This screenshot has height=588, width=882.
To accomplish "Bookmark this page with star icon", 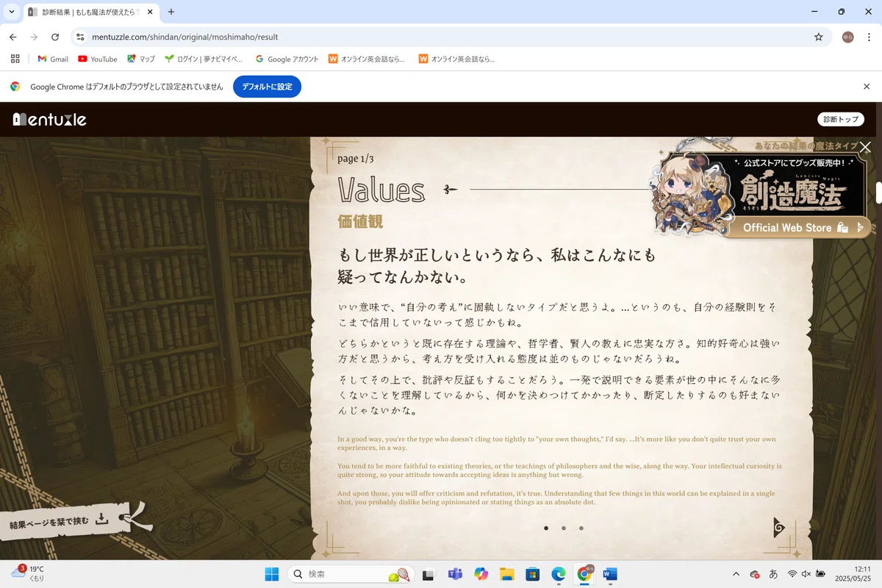I will [818, 37].
